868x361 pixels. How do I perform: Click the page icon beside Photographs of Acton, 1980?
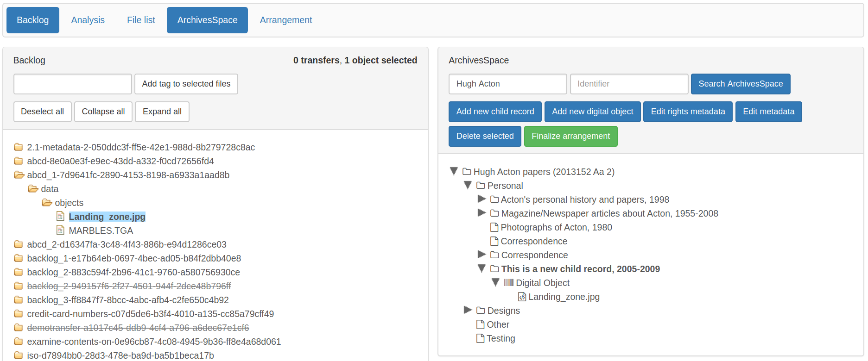[x=494, y=227]
